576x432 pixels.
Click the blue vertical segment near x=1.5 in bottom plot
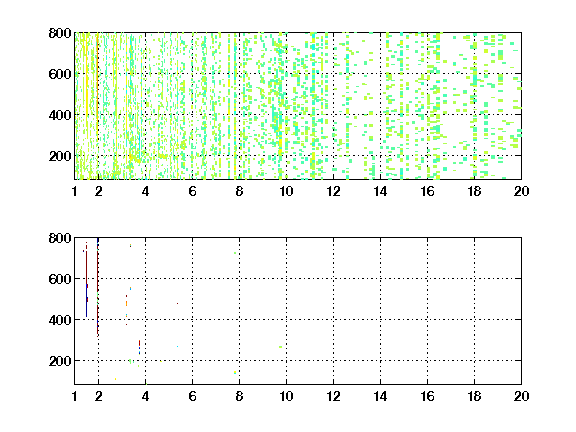86,300
